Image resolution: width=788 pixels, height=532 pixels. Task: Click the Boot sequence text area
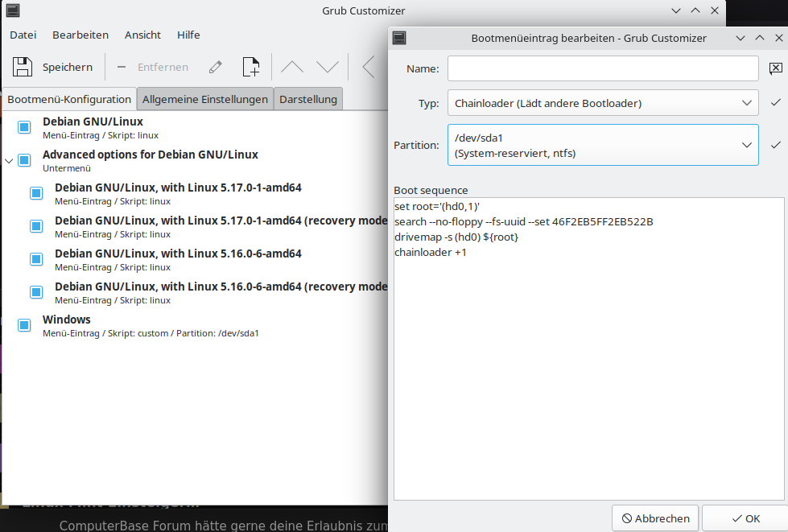(588, 348)
